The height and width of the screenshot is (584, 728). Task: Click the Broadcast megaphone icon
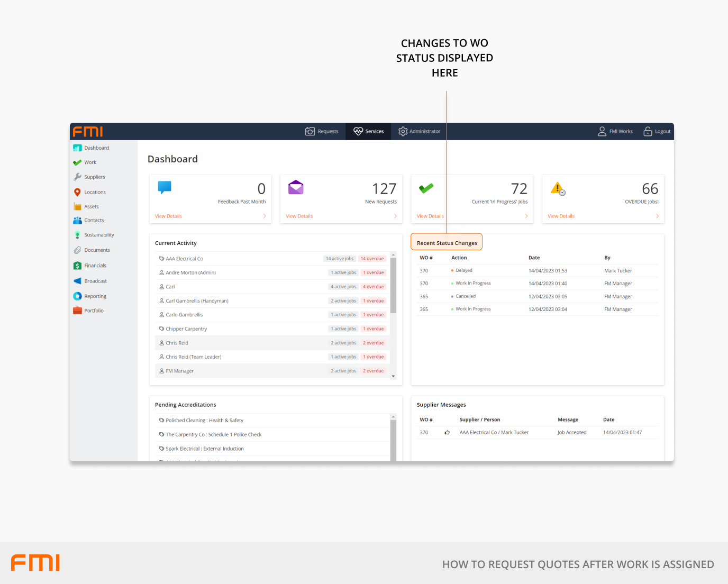click(77, 281)
